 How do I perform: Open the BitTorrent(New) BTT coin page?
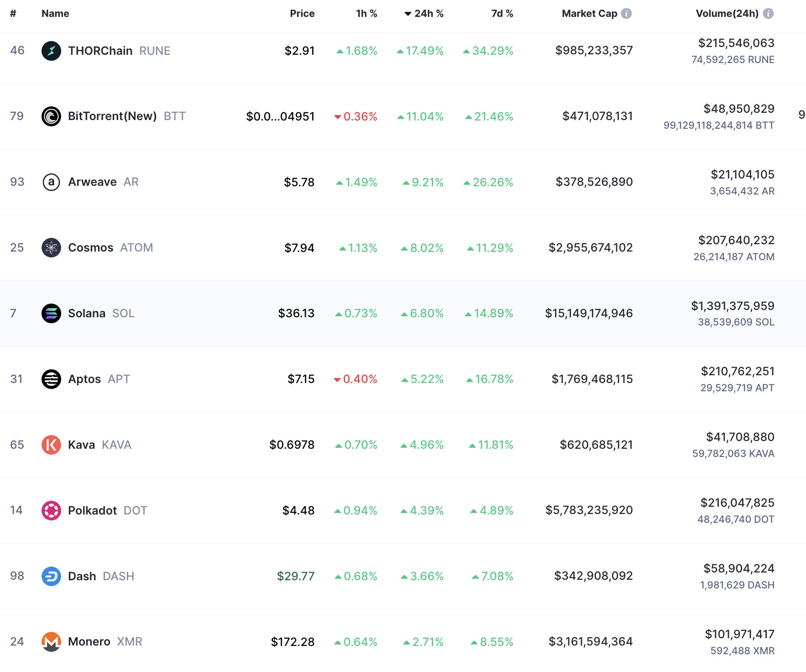pyautogui.click(x=127, y=116)
